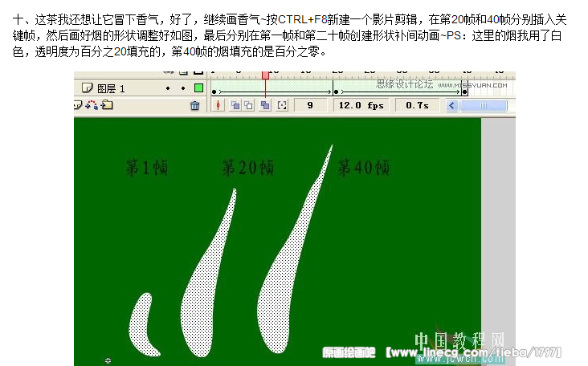Click the 第1帧 label on stage
This screenshot has height=366, width=588.
point(147,167)
